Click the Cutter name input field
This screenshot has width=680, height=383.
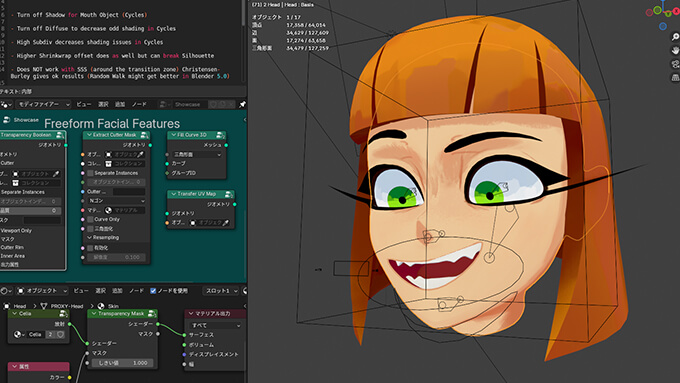point(129,192)
